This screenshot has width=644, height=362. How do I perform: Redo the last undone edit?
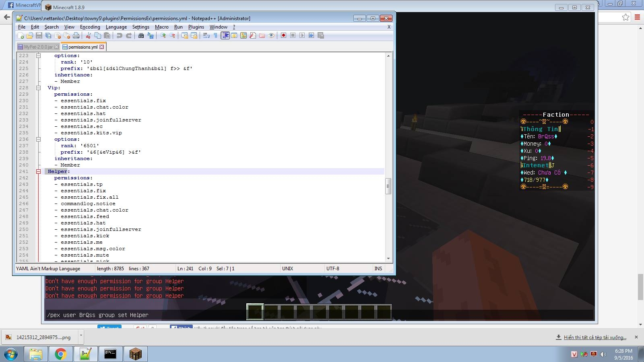[x=128, y=35]
